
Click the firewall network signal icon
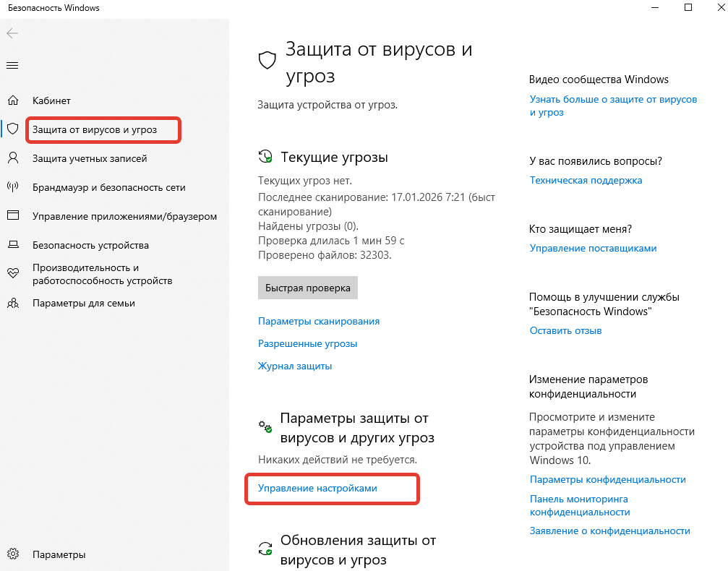[x=12, y=187]
